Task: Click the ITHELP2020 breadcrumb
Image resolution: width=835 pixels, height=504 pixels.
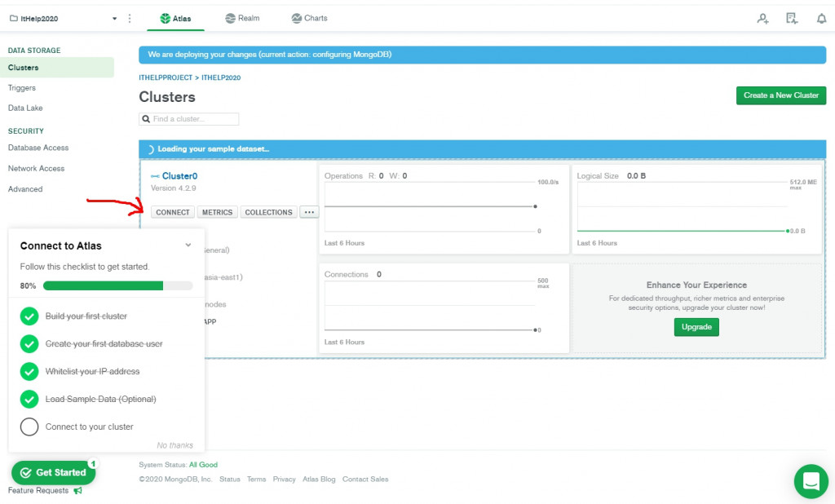Action: (221, 77)
